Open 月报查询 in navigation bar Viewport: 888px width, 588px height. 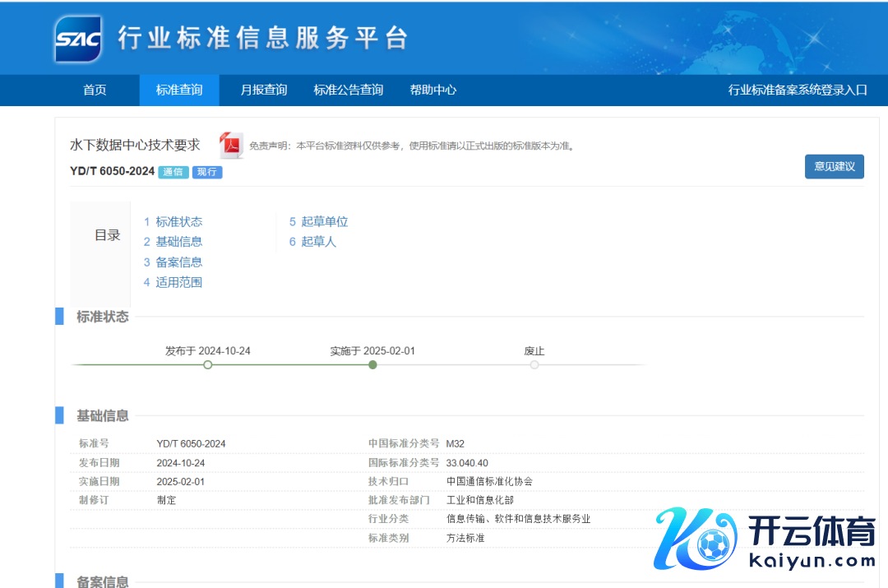264,90
